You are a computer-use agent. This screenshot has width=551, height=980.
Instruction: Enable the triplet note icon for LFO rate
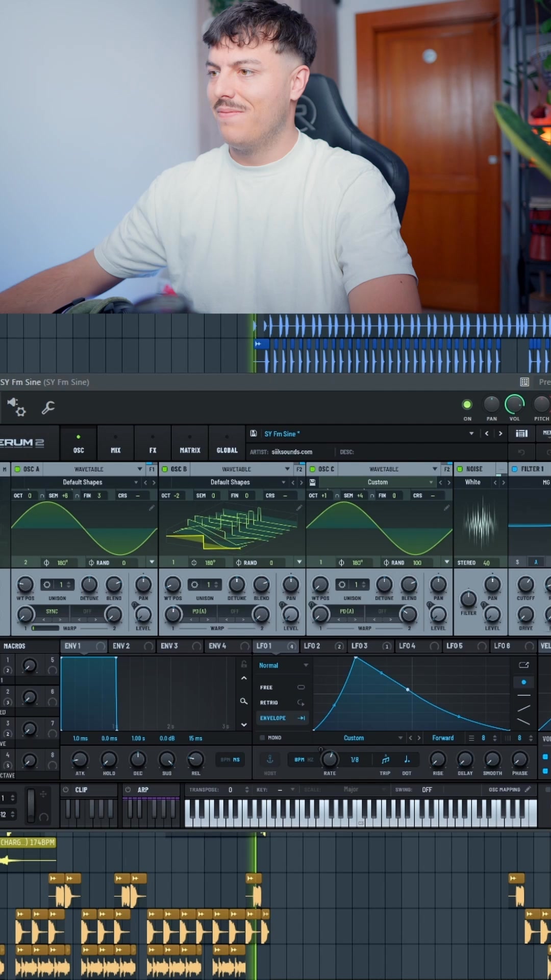coord(385,759)
